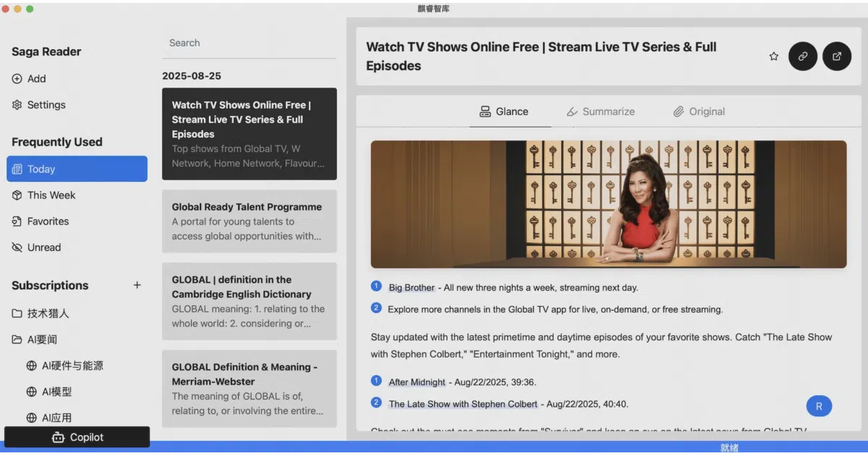Image resolution: width=868 pixels, height=456 pixels.
Task: Follow the Big Brother link
Action: [x=412, y=287]
